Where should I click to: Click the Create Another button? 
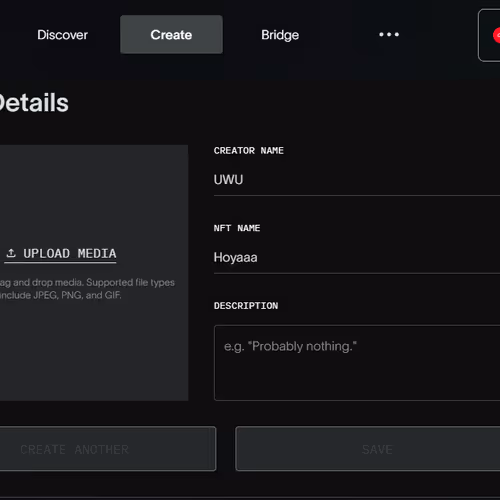(108, 449)
